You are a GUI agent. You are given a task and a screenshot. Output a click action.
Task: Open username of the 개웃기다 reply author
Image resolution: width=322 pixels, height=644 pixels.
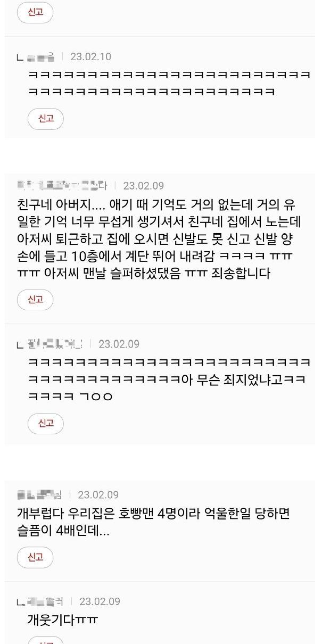[45, 601]
